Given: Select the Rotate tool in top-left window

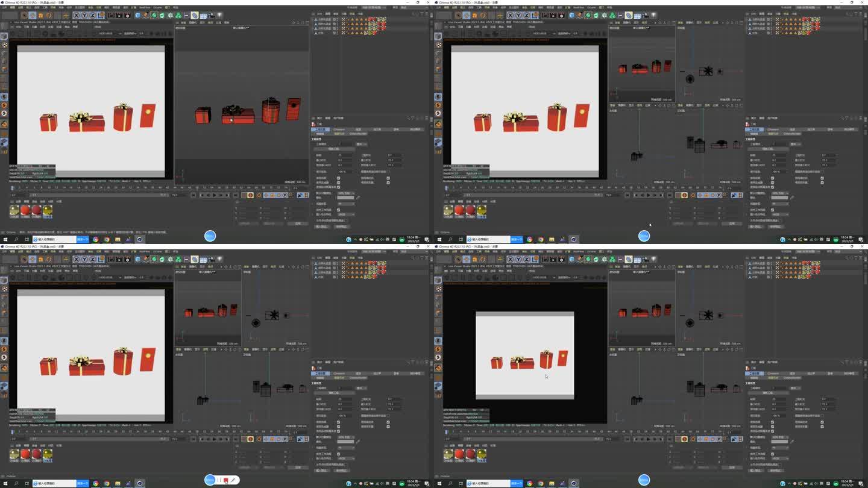Looking at the screenshot, I should (49, 16).
